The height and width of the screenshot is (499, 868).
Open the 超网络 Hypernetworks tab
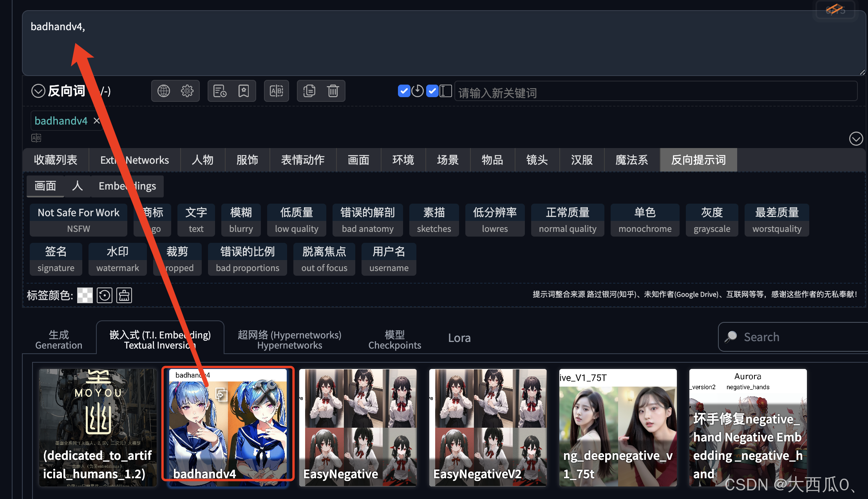click(x=289, y=340)
